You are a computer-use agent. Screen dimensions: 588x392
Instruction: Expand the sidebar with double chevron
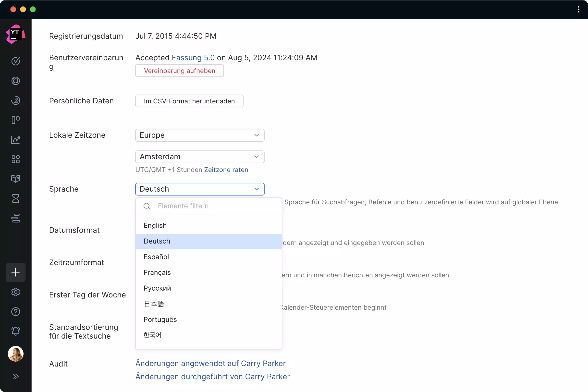[x=15, y=376]
